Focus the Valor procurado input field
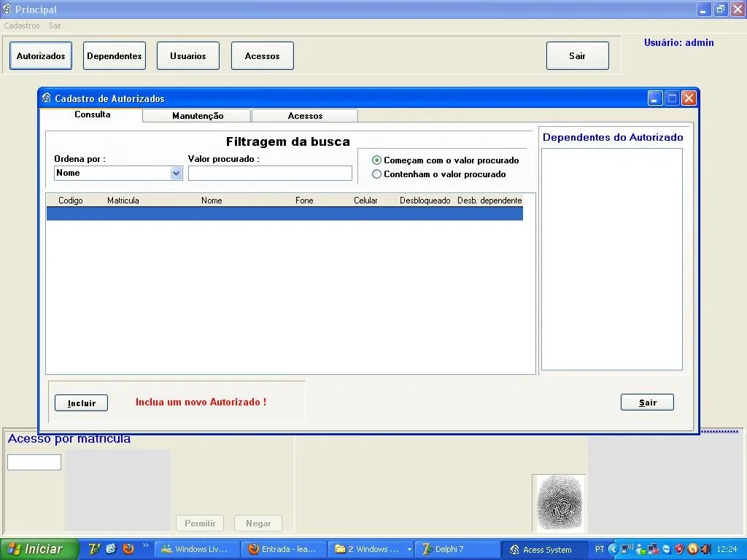Image resolution: width=747 pixels, height=560 pixels. (x=270, y=174)
